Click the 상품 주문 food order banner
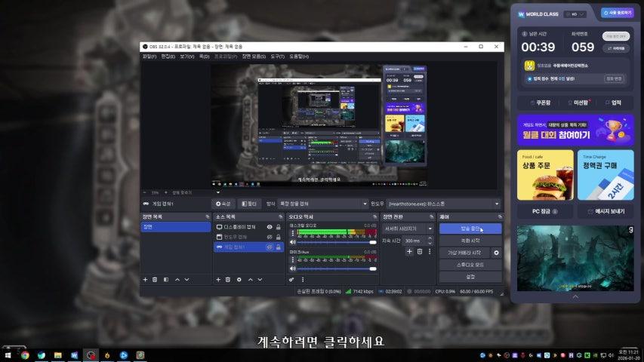Image resolution: width=644 pixels, height=362 pixels. click(544, 174)
